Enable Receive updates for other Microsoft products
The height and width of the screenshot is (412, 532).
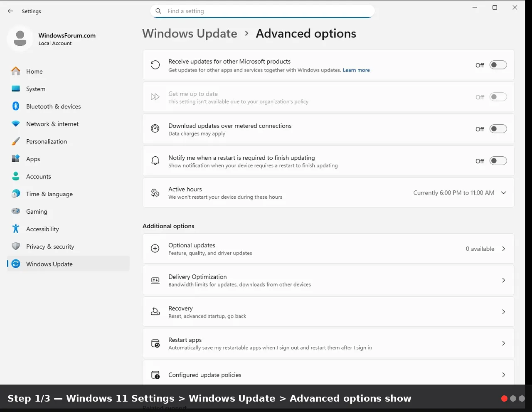[498, 65]
